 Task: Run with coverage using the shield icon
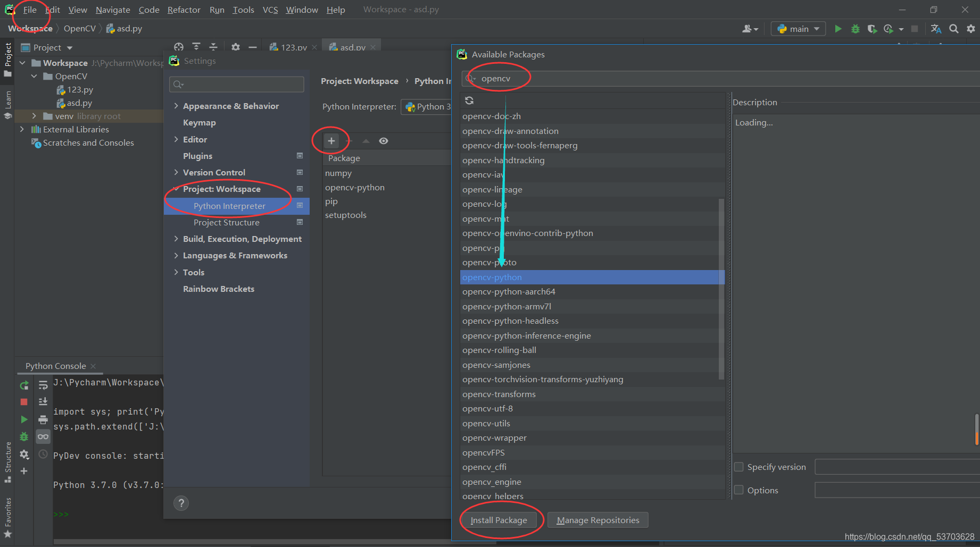(x=871, y=29)
